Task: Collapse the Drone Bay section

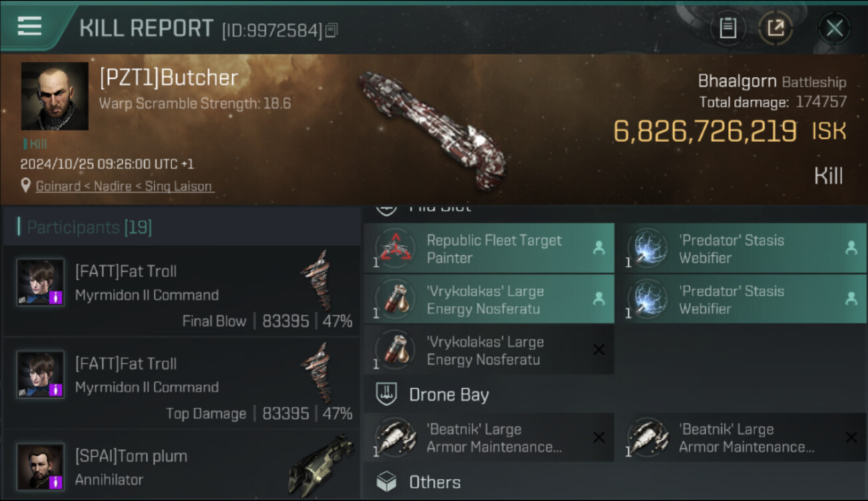Action: tap(449, 394)
